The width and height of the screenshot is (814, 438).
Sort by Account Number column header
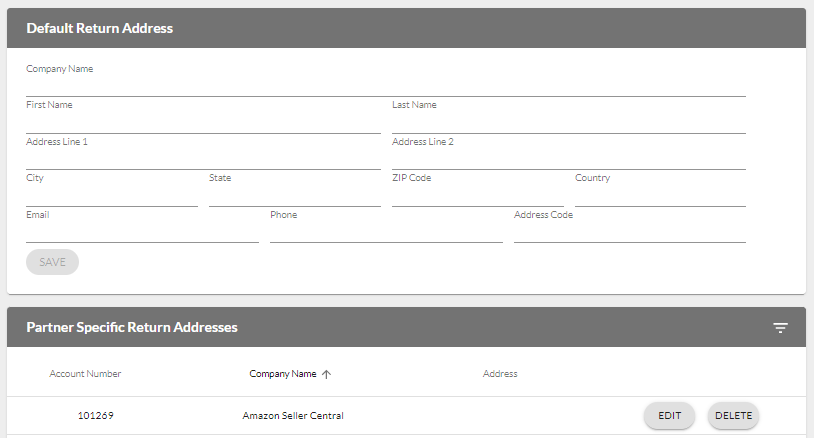tap(85, 374)
